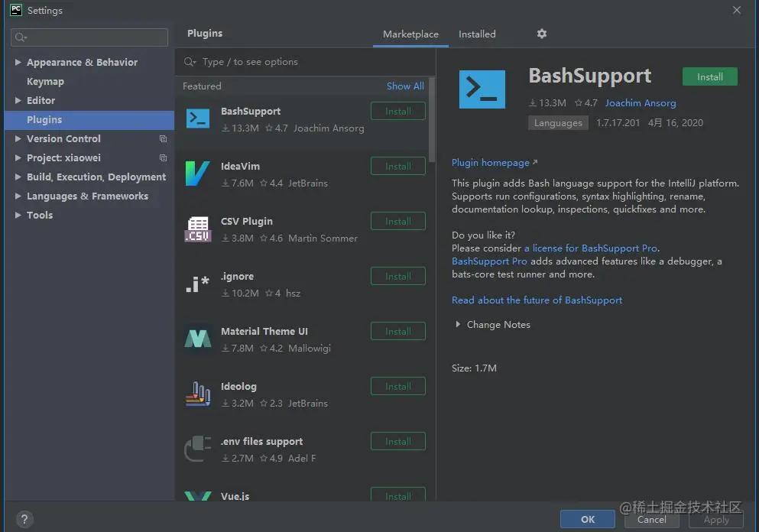Screen dimensions: 759x532
Task: Open Joachim Ansorg author link in details
Action: (641, 102)
